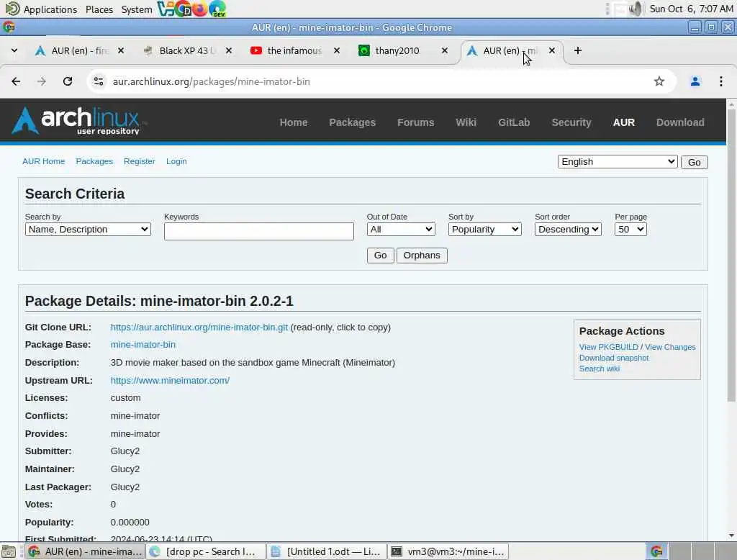Image resolution: width=737 pixels, height=560 pixels.
Task: Click the volume speaker icon
Action: 636,9
